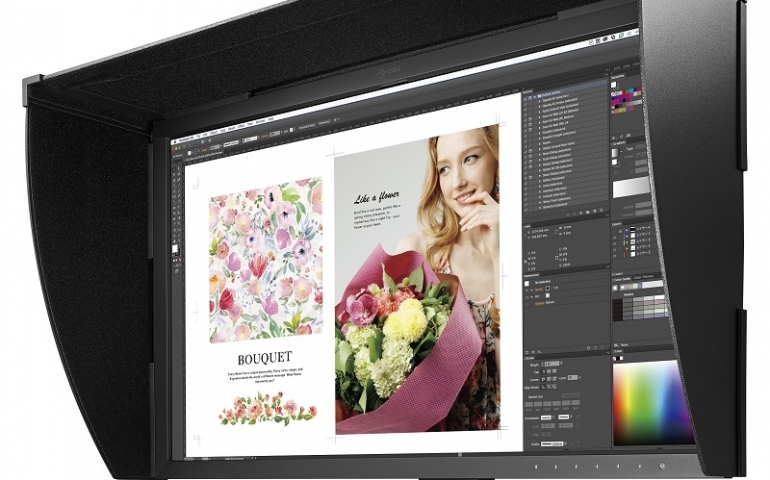This screenshot has height=480, width=770.
Task: Open the Help menu
Action: (271, 119)
